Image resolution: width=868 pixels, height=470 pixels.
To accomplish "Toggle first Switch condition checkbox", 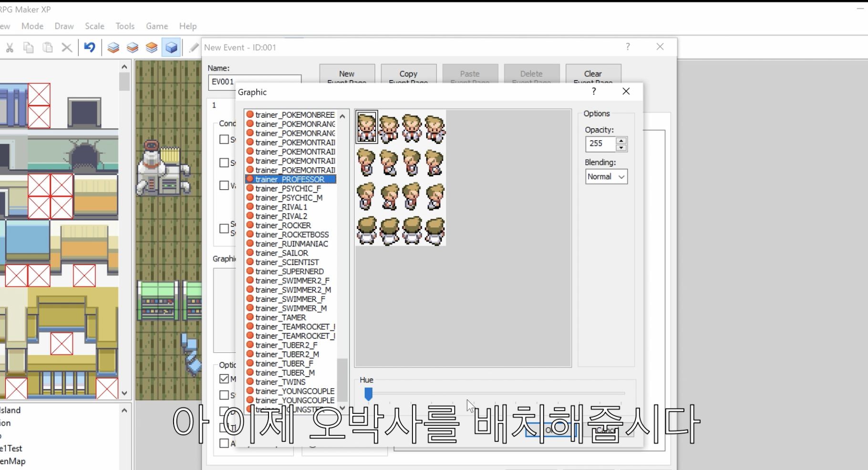I will (224, 140).
